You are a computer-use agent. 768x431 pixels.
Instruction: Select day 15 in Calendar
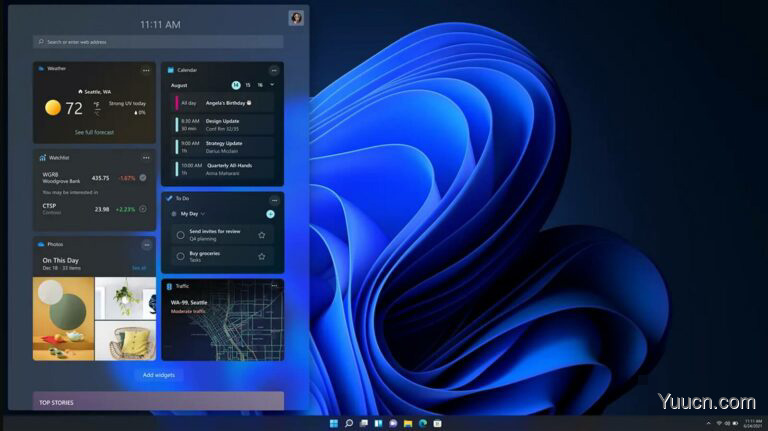248,85
